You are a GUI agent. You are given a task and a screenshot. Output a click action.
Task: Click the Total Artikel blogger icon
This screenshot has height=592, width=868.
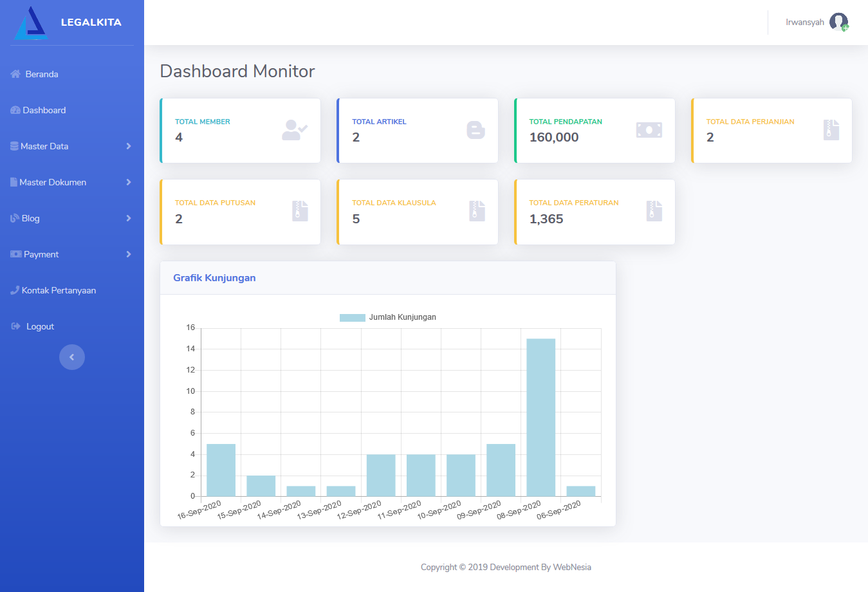point(476,130)
